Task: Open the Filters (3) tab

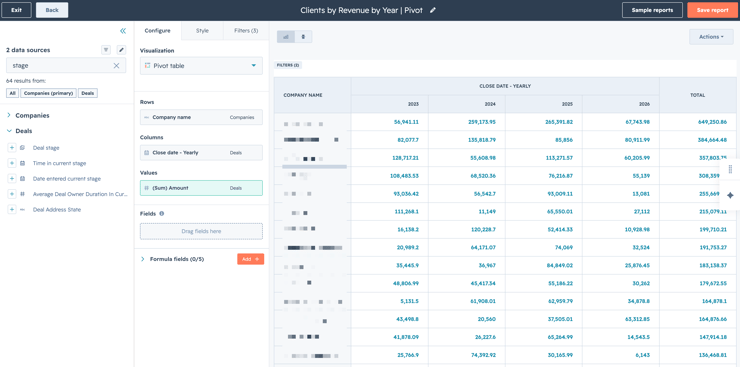Action: pos(246,31)
